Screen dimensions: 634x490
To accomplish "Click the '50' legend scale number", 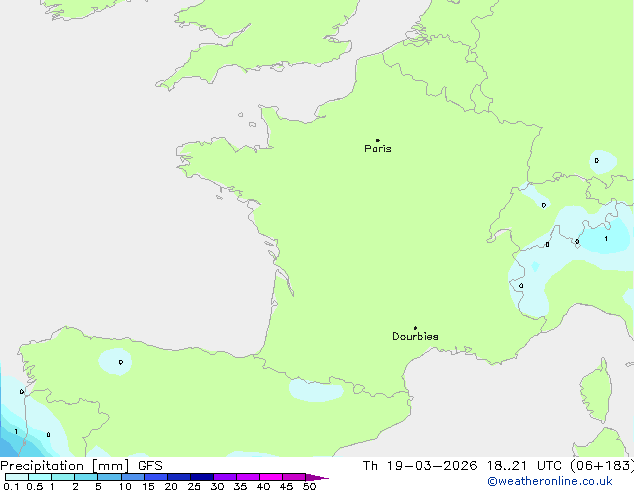I will point(309,486).
